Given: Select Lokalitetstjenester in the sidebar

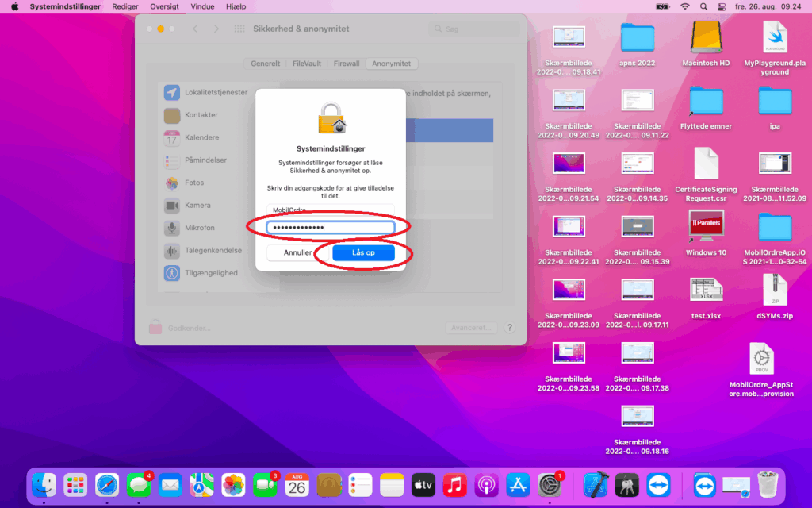Looking at the screenshot, I should 215,93.
